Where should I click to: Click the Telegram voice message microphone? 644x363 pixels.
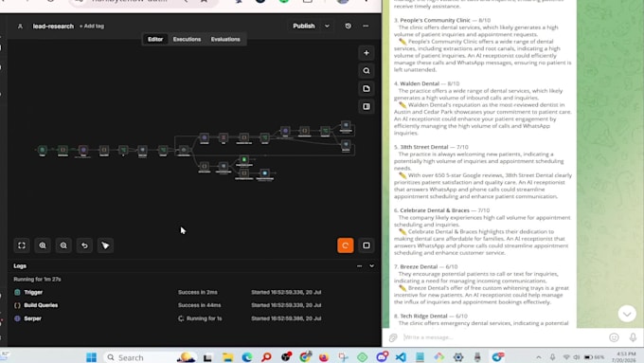(x=633, y=337)
